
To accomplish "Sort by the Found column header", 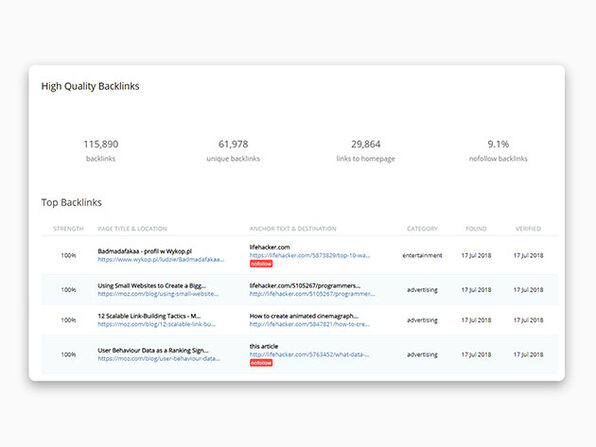I will tap(476, 229).
